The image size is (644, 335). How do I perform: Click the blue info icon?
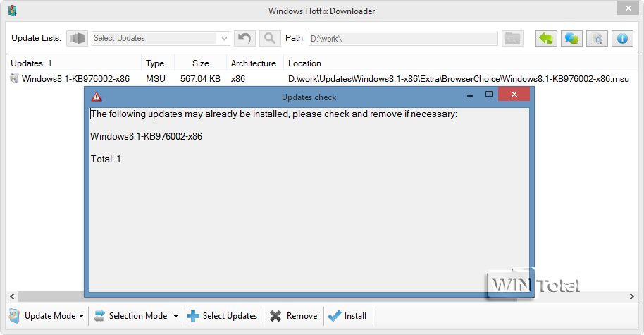click(622, 39)
